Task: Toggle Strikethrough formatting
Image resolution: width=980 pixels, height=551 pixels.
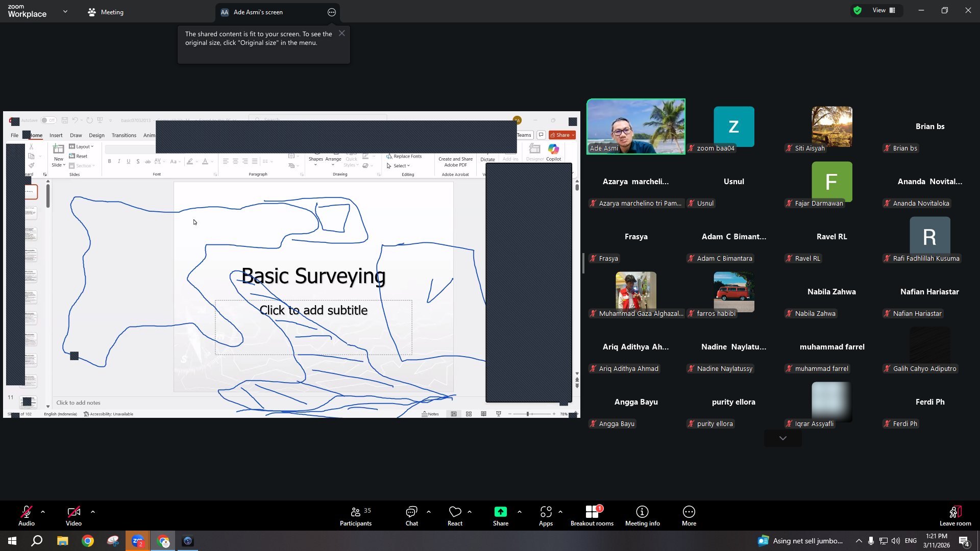Action: (x=148, y=161)
